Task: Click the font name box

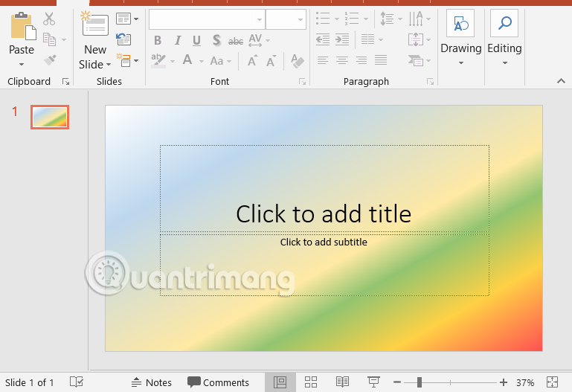Action: tap(207, 19)
